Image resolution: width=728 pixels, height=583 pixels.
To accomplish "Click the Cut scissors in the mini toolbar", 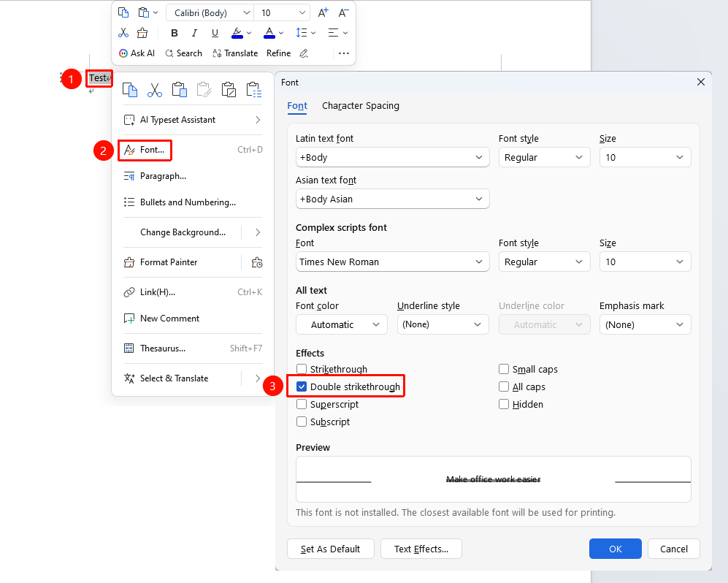I will pos(123,33).
